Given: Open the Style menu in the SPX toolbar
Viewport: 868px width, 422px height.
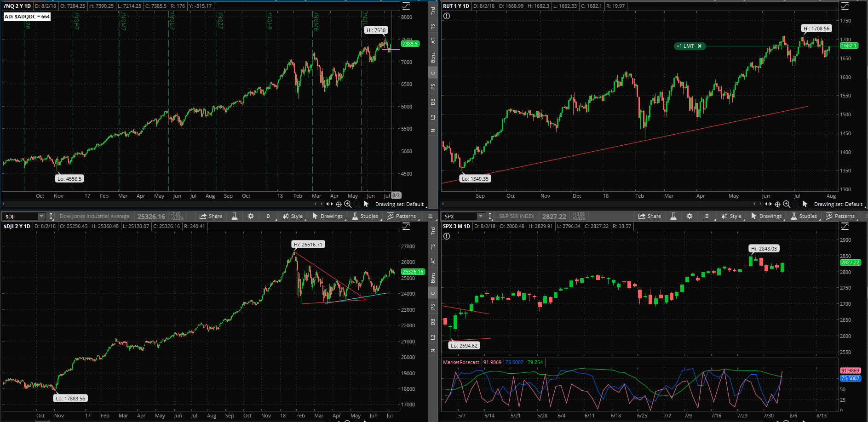Looking at the screenshot, I should [732, 216].
